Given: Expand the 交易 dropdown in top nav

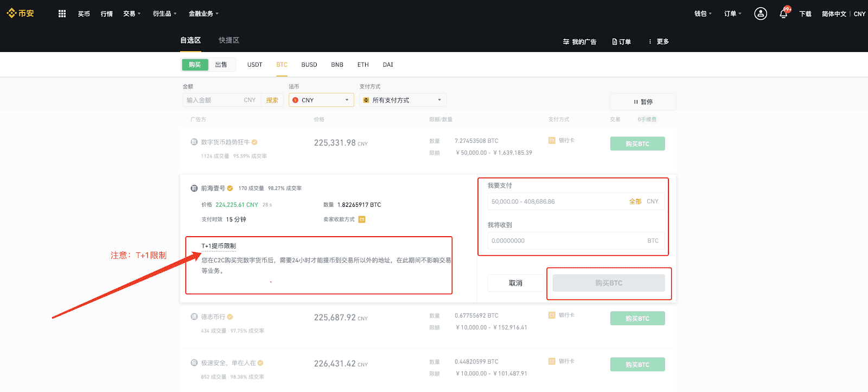Looking at the screenshot, I should point(132,14).
